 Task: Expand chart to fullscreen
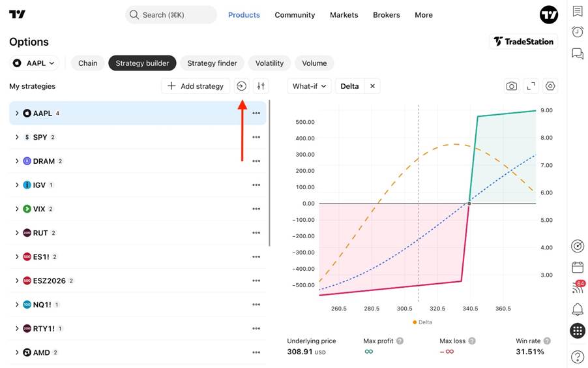point(531,86)
